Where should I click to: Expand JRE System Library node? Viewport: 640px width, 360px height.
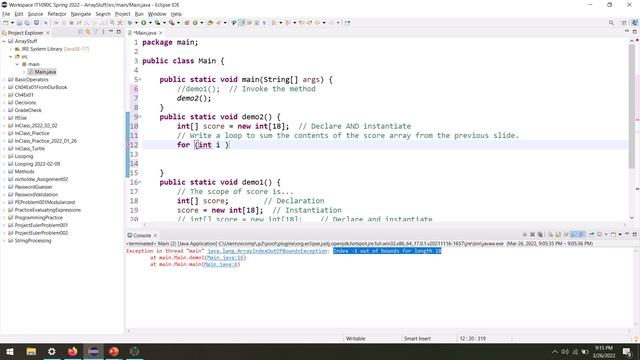pos(11,49)
